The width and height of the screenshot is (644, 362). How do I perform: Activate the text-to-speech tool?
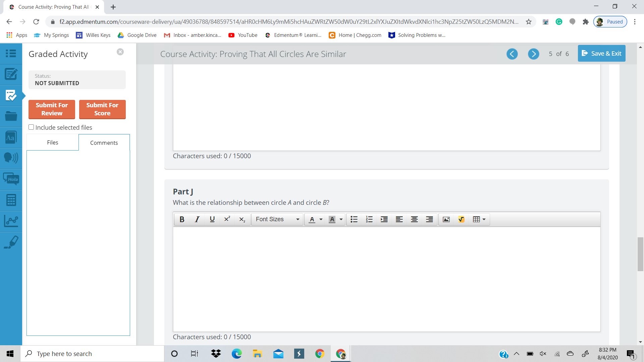[x=11, y=158]
